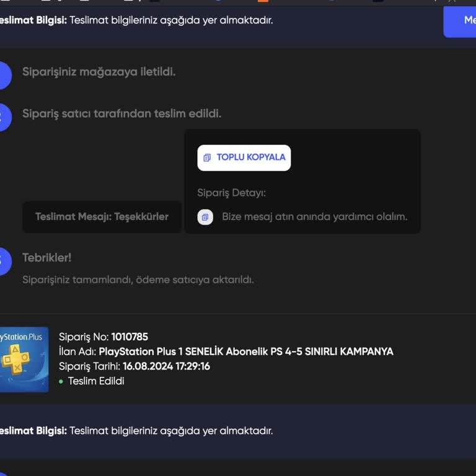
Task: Click step circle next to Siparişiniz mağazaya iletildi
Action: click(4, 75)
